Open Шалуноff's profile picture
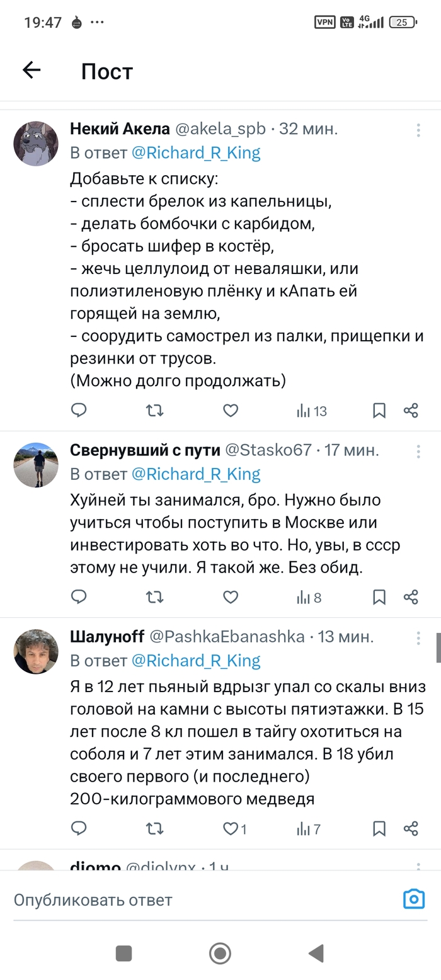 coord(36,651)
